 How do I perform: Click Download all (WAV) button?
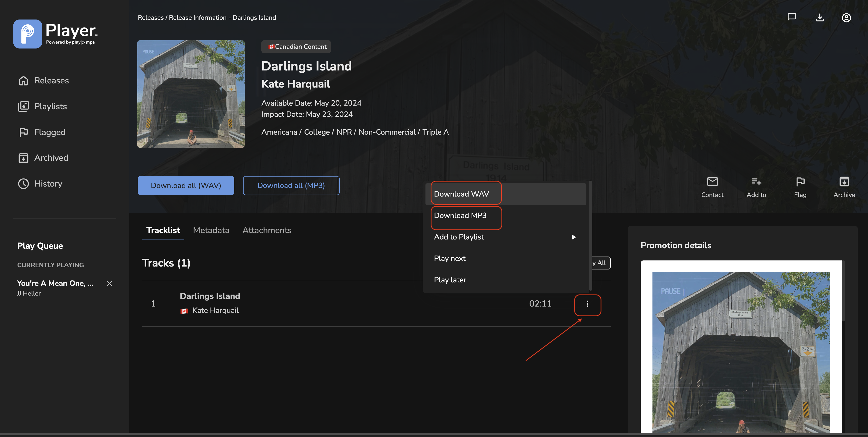186,186
